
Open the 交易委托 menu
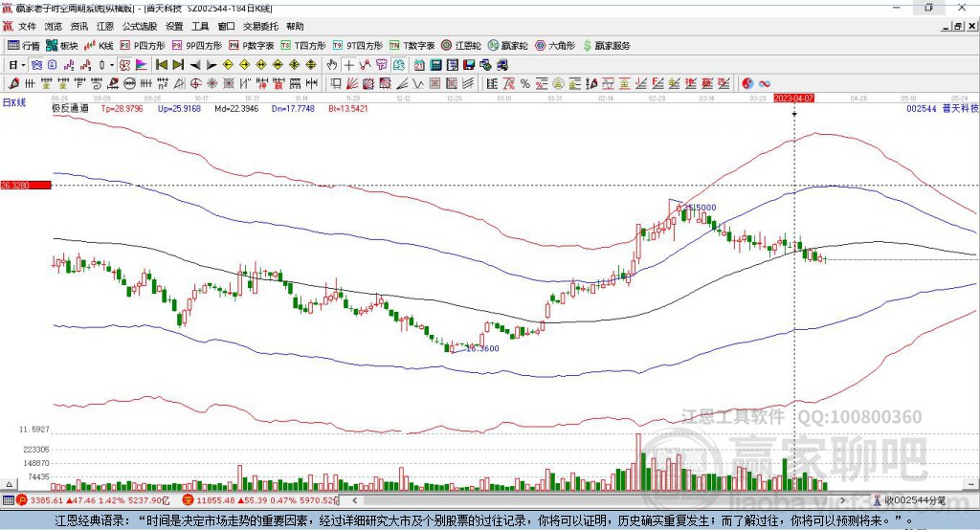click(260, 26)
